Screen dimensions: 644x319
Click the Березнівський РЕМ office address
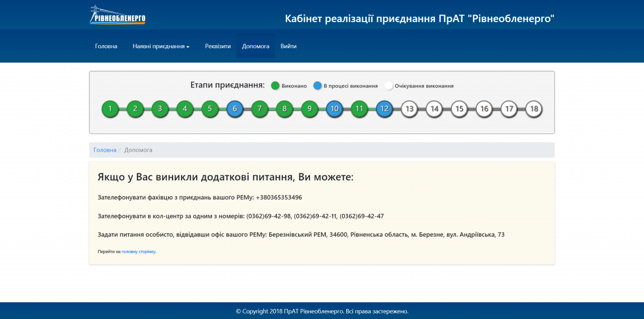click(x=387, y=235)
